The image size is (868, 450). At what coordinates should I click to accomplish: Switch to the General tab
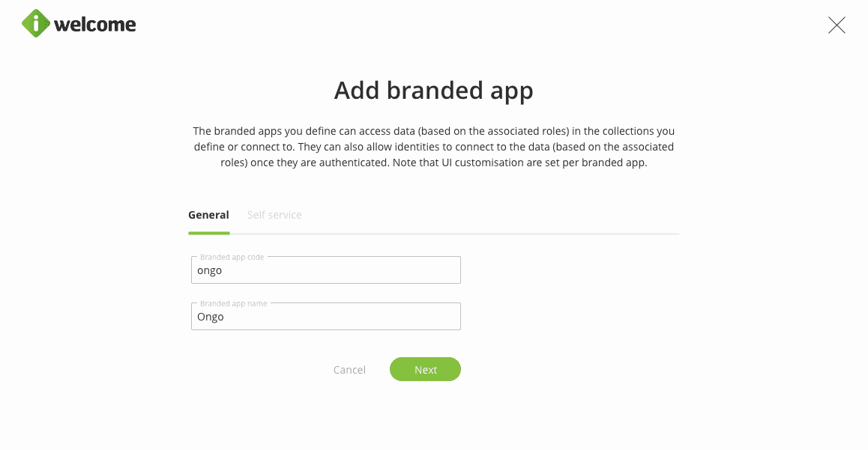(208, 215)
